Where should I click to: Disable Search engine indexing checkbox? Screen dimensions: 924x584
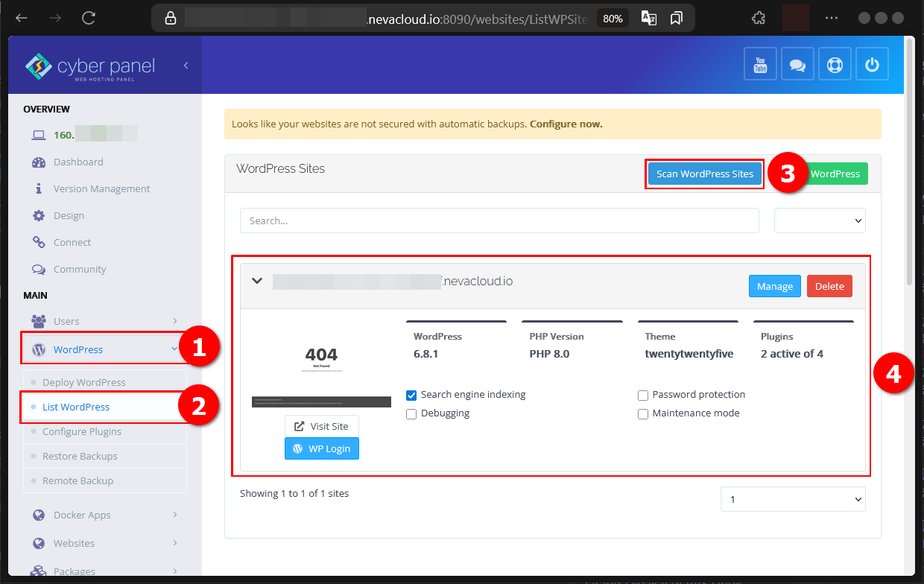(411, 395)
